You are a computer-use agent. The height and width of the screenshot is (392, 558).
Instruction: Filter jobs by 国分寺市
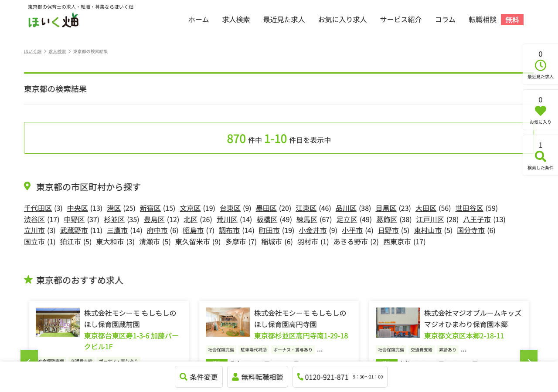(471, 230)
